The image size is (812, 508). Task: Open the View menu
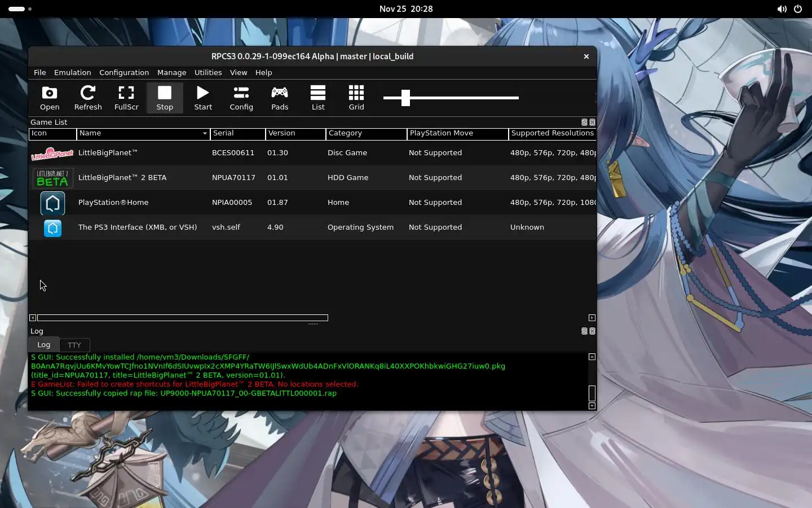(239, 73)
